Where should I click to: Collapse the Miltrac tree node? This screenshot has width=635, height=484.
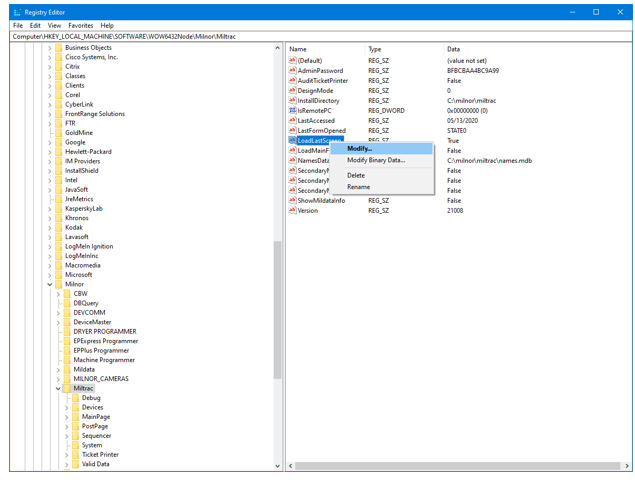(58, 388)
